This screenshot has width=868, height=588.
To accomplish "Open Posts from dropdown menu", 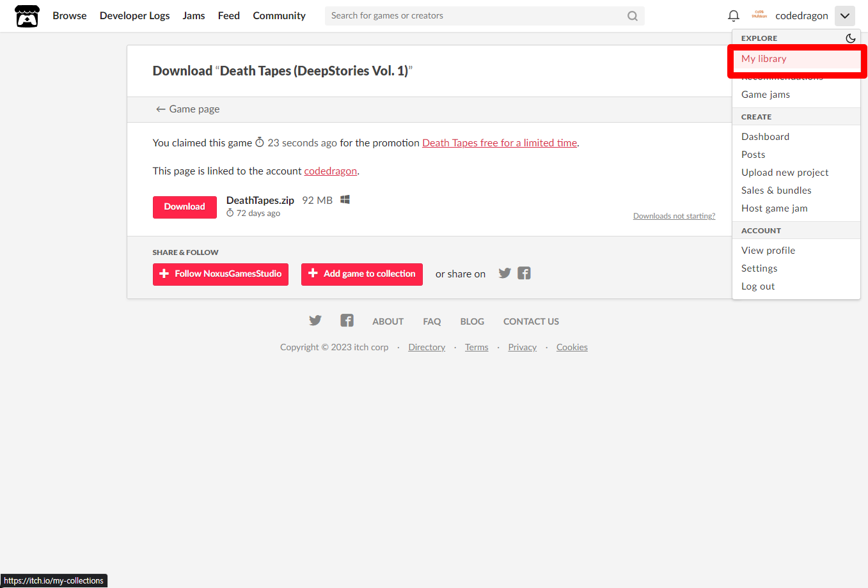I will [x=796, y=155].
